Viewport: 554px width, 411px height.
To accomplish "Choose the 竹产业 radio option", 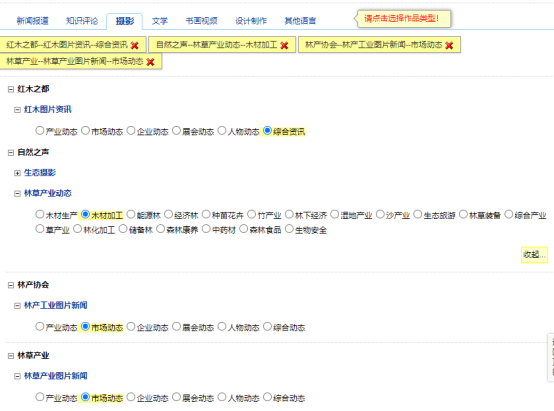I will [x=251, y=214].
